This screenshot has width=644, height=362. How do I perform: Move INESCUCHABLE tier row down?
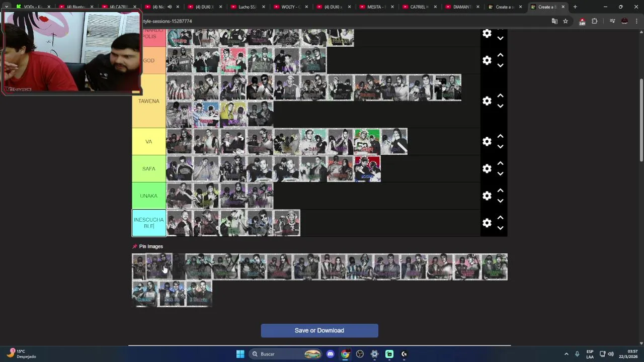pyautogui.click(x=500, y=228)
